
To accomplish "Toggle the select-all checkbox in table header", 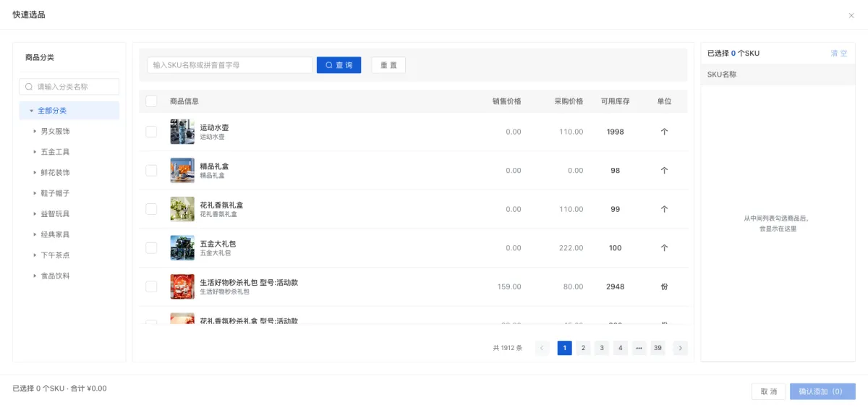I will tap(151, 101).
